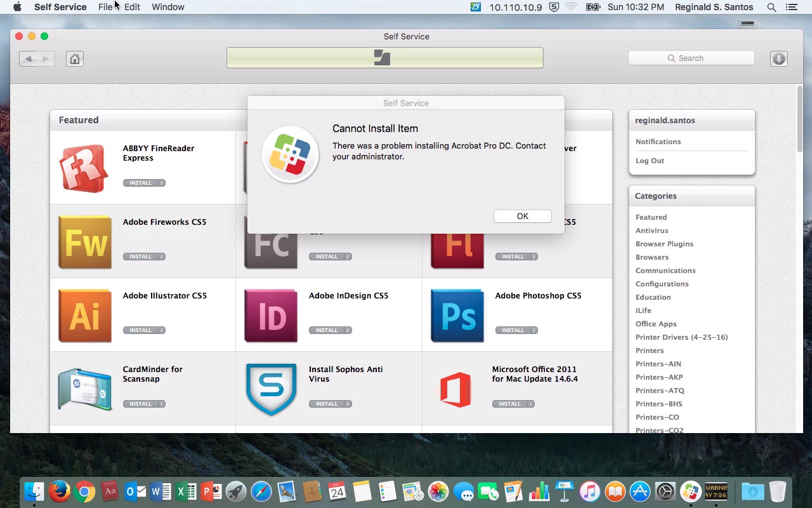Select the Communications category

coord(665,271)
